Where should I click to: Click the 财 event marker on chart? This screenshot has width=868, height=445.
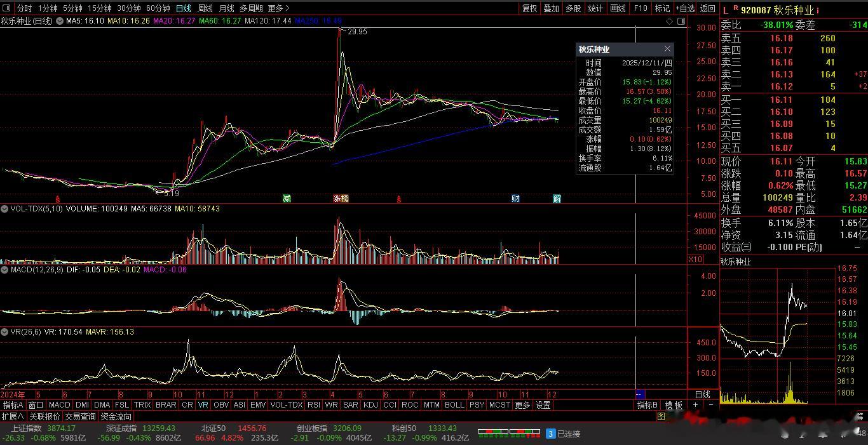click(515, 199)
